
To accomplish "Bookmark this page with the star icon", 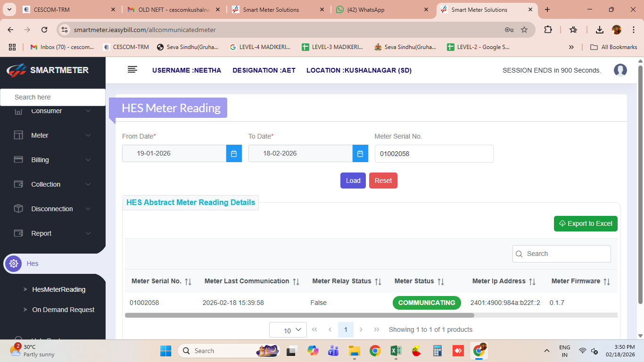I will 524,30.
